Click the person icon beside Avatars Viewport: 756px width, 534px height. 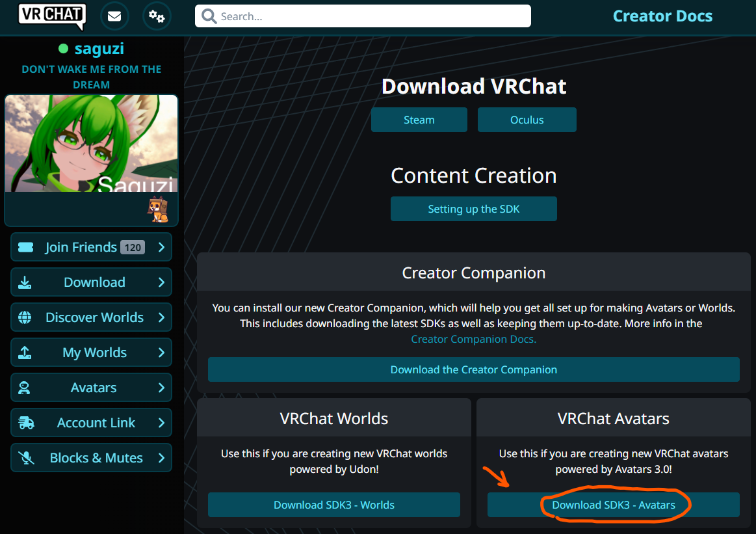coord(24,388)
